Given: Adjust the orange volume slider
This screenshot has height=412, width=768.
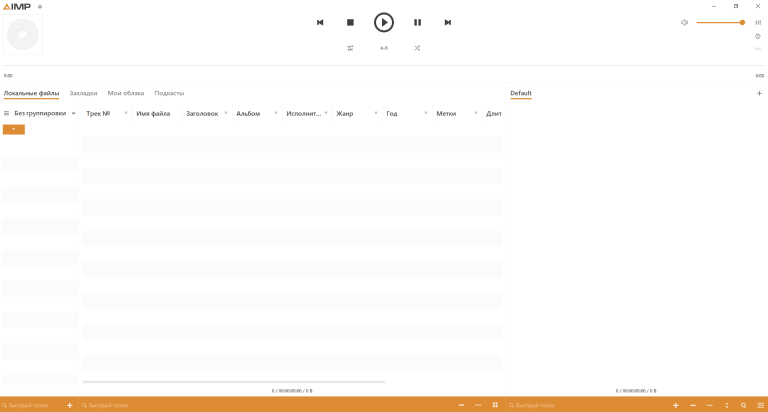Looking at the screenshot, I should (x=720, y=23).
